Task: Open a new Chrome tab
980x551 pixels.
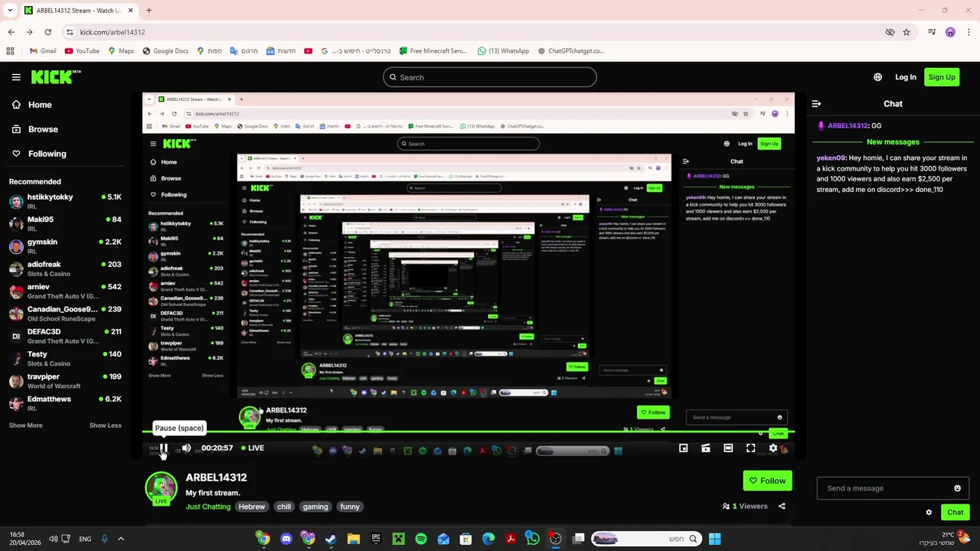Action: 149,11
